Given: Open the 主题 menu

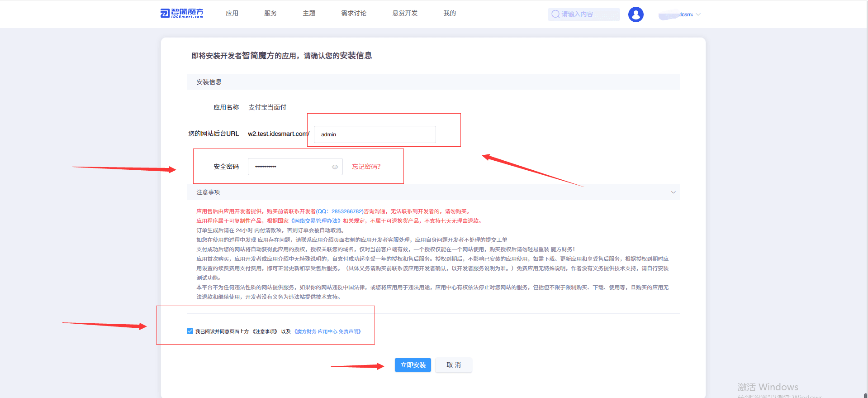Looking at the screenshot, I should point(309,13).
